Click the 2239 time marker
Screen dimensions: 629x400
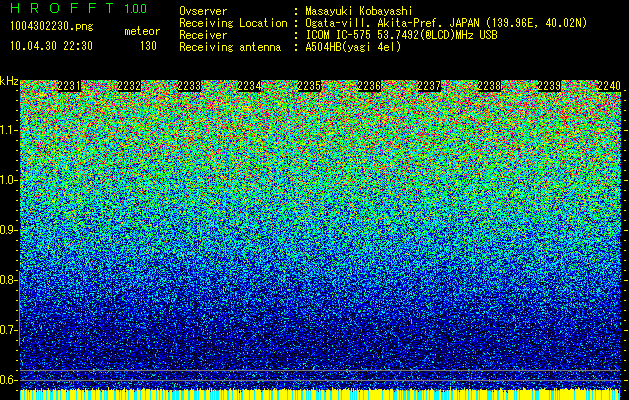[x=549, y=86]
